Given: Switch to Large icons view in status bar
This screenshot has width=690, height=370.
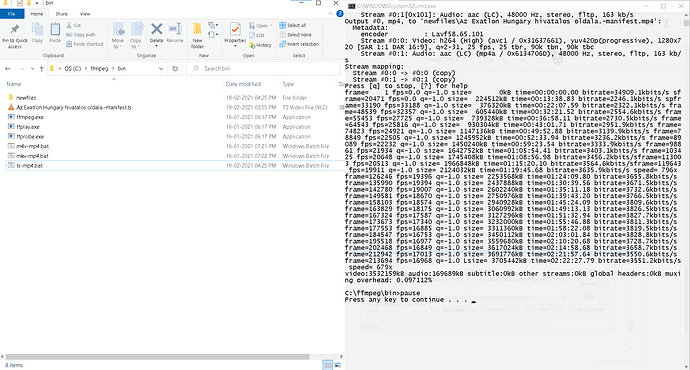Looking at the screenshot, I should (x=338, y=365).
